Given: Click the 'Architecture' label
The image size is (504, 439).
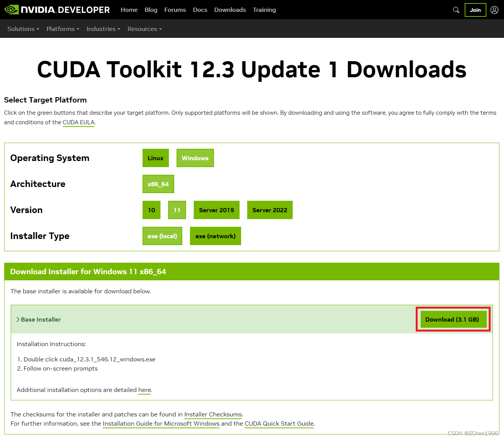Looking at the screenshot, I should pos(38,184).
